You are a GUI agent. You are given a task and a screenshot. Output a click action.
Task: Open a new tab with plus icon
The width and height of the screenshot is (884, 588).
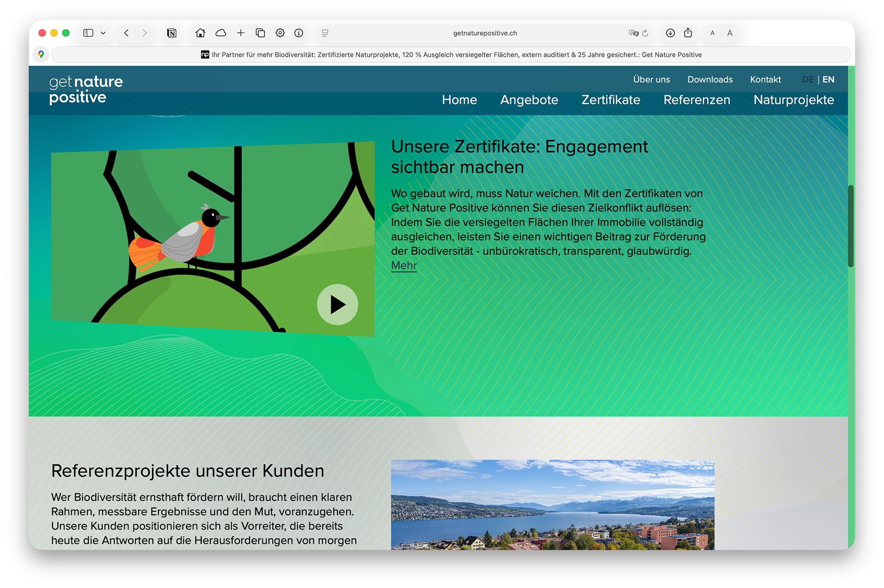[241, 33]
